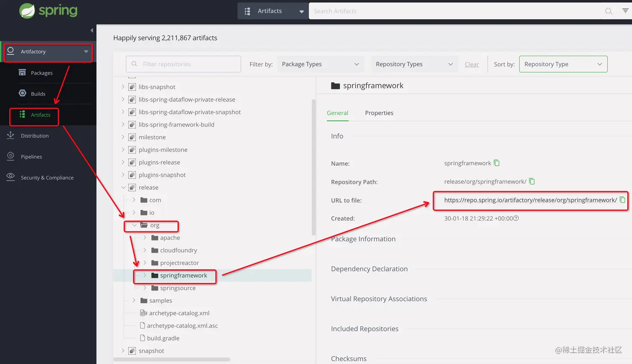
Task: Select the archetype-catalog.xml file
Action: click(x=179, y=313)
